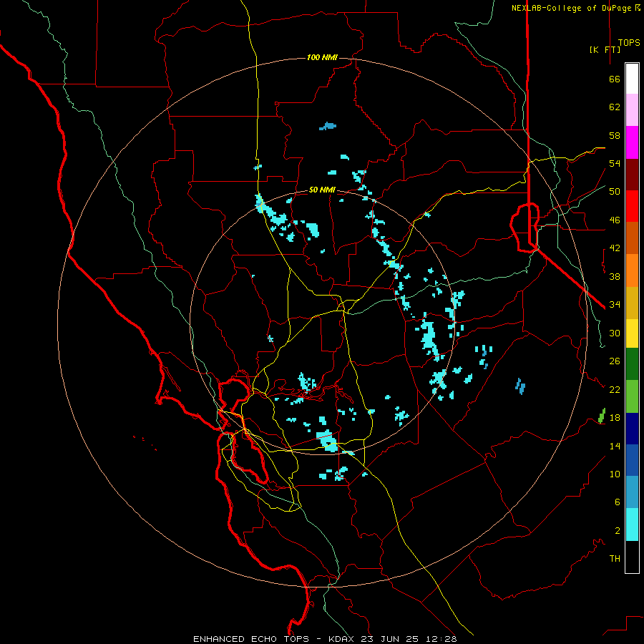
Task: Click the blue echo north of the 50 NMI ring
Action: coord(328,126)
